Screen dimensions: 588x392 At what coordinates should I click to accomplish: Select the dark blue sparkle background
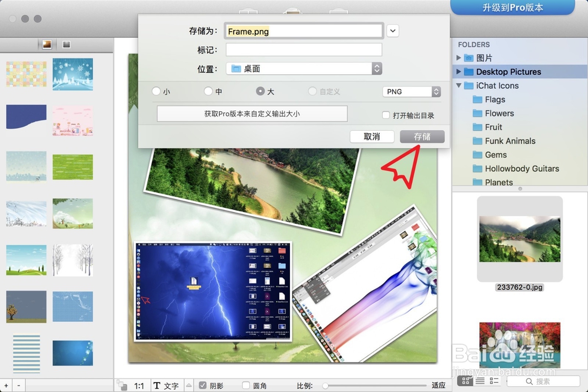(73, 353)
